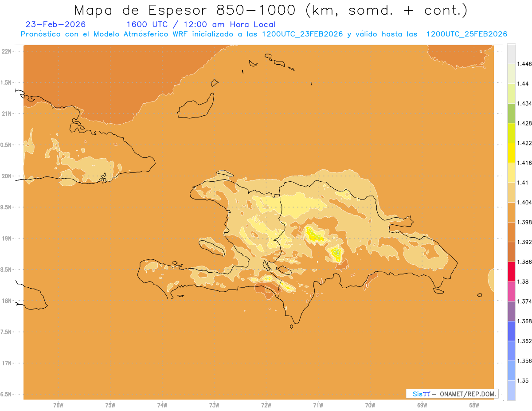This screenshot has height=411, width=532.
Task: Click the legend value '1.416'
Action: tap(525, 163)
